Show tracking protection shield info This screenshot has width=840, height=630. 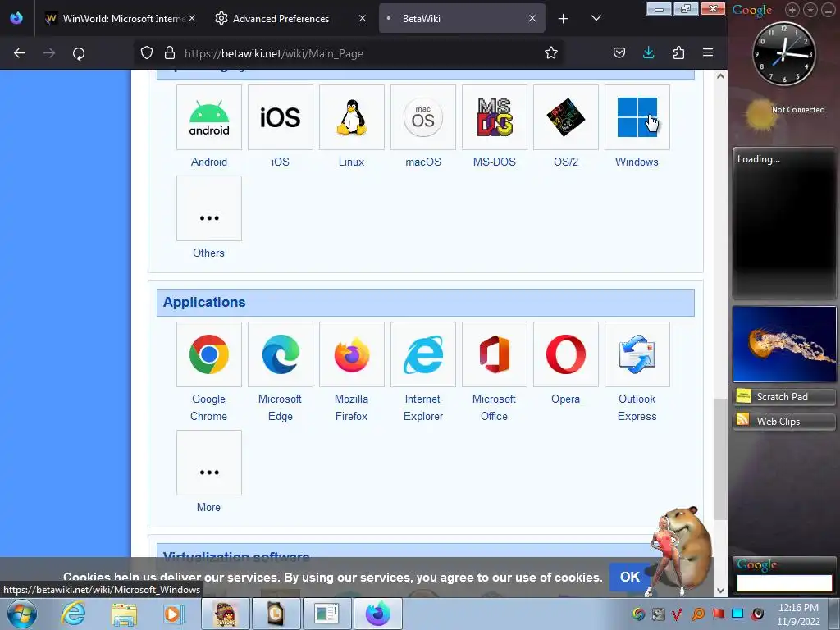(147, 52)
